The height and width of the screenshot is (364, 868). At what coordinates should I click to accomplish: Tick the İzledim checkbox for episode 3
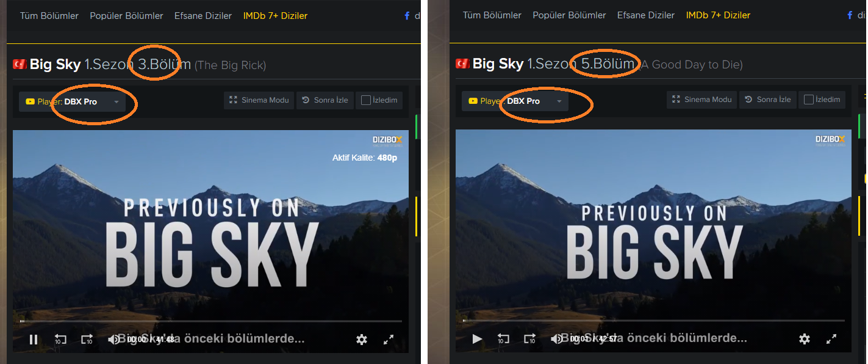tap(366, 100)
